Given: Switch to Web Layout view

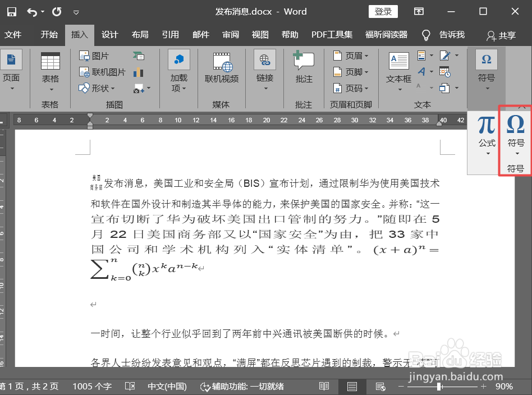Looking at the screenshot, I should [x=380, y=386].
